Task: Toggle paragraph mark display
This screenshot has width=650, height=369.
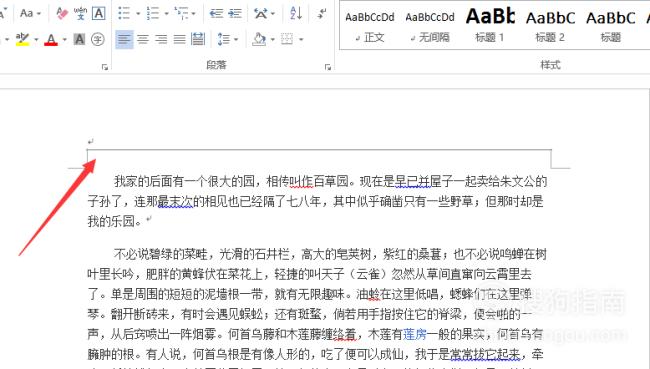Action: (x=322, y=14)
